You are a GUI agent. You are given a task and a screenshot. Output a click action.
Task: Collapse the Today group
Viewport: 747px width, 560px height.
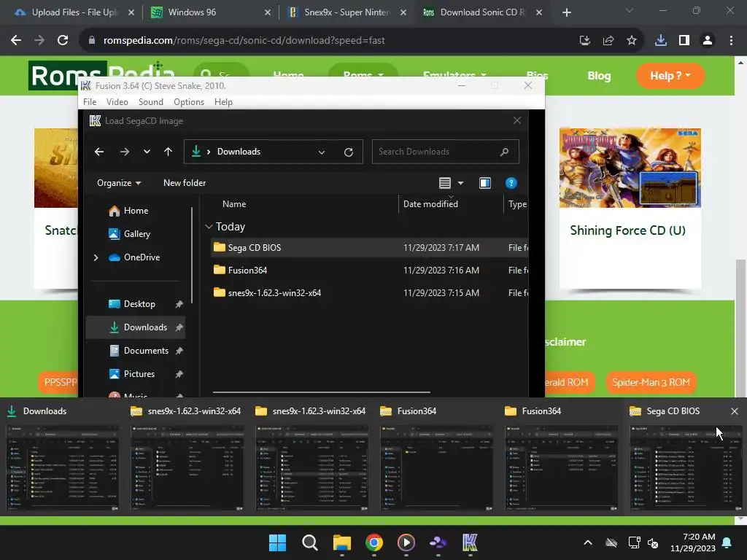[209, 227]
